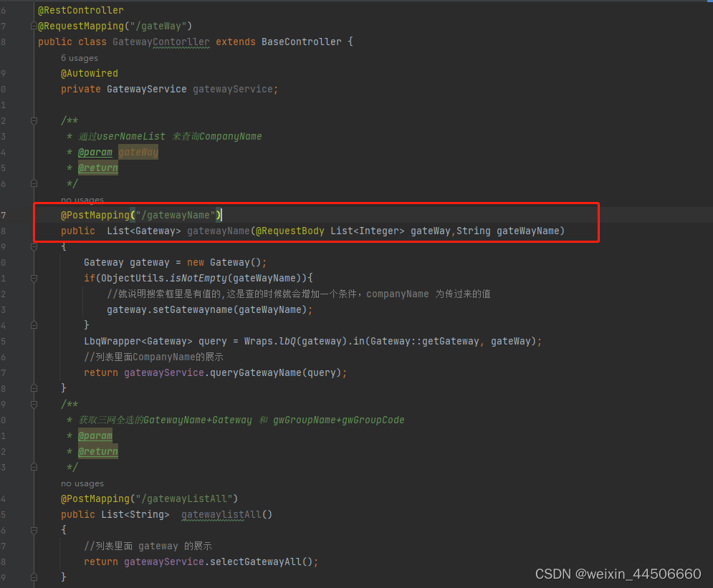The height and width of the screenshot is (588, 713).
Task: Collapse the second Javadoc starting above GatewayName+Gateway comment
Action: tap(34, 405)
